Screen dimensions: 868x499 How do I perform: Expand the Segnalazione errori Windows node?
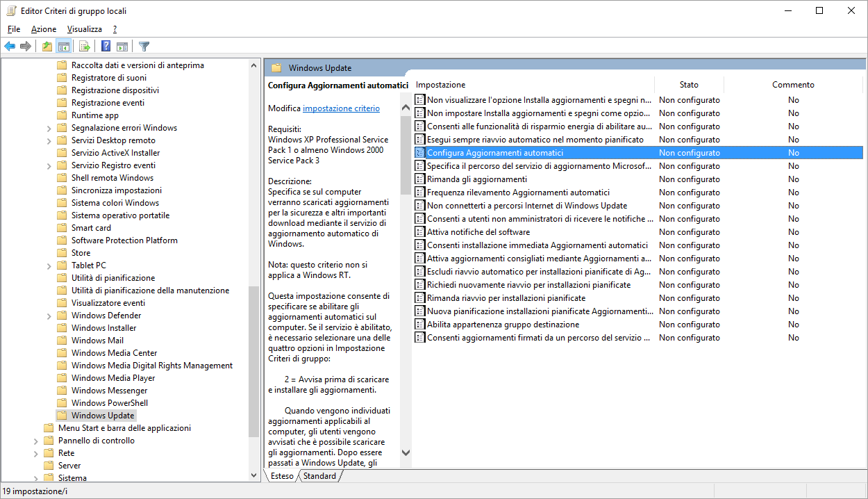[x=49, y=128]
